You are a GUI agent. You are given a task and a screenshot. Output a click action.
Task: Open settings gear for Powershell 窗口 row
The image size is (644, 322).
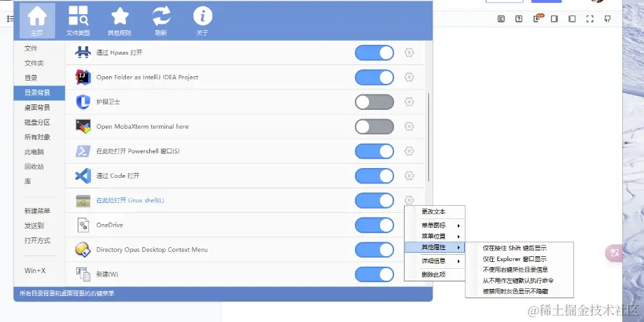point(409,151)
